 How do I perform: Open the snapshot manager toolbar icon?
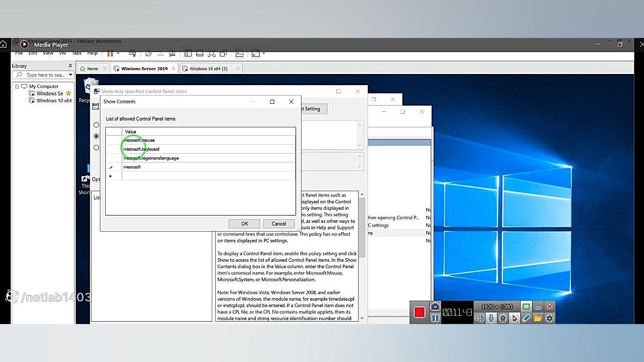(172, 54)
